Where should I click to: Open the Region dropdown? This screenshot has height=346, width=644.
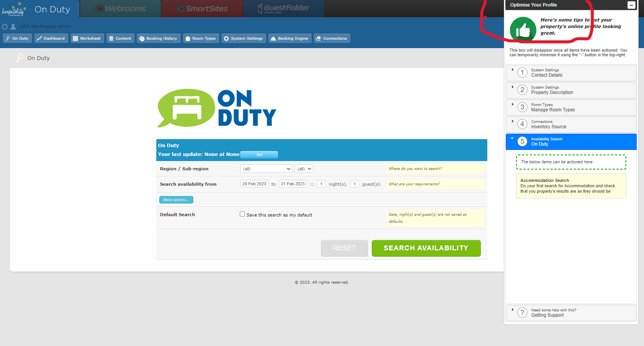pos(266,169)
